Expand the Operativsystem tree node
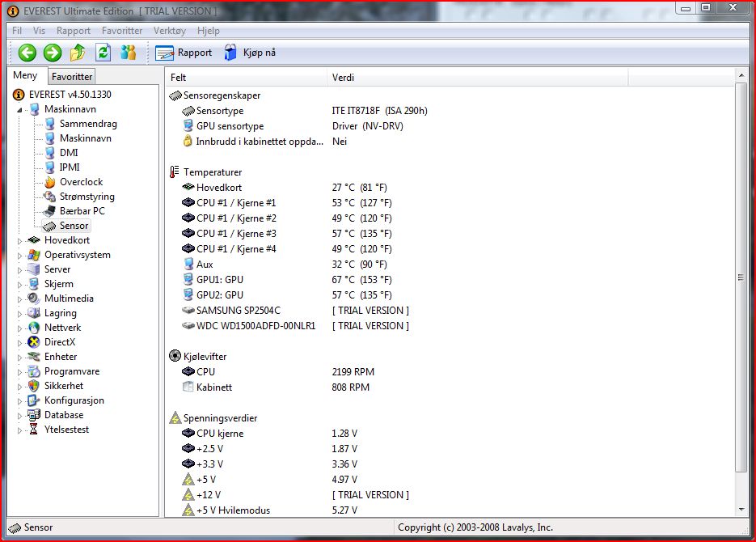This screenshot has width=756, height=542. [19, 256]
